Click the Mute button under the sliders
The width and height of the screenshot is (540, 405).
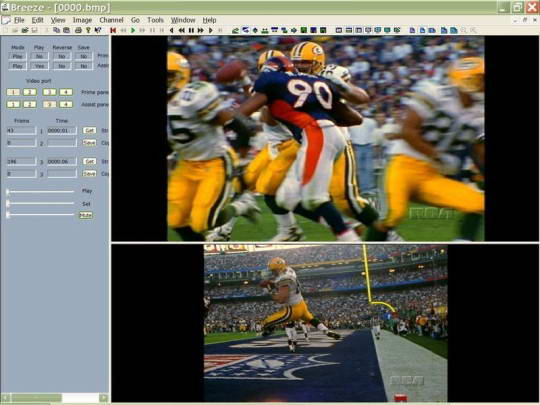pyautogui.click(x=86, y=215)
